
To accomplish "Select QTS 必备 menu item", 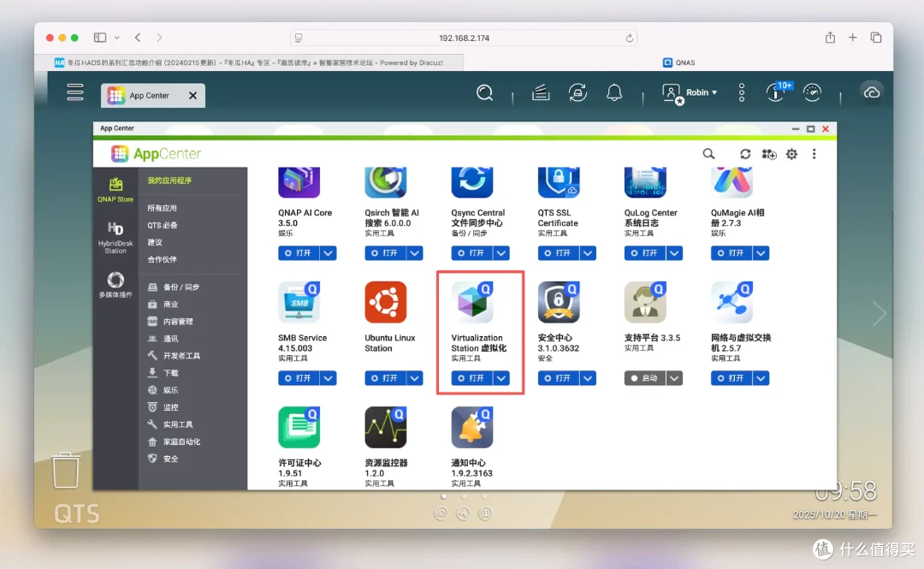I will click(162, 225).
